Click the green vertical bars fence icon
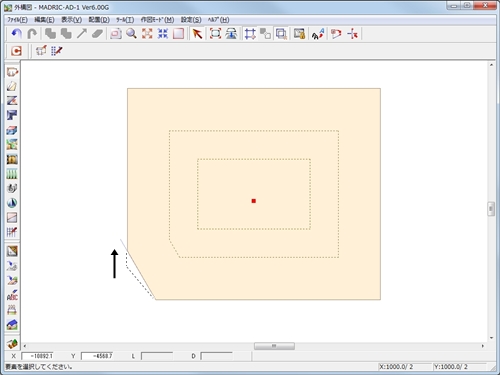This screenshot has width=500, height=375. point(12,174)
